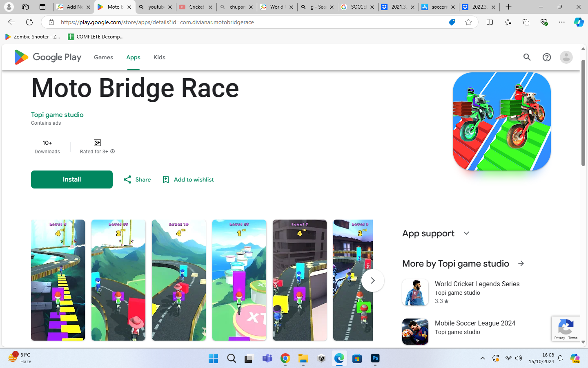This screenshot has width=588, height=368.
Task: Click the page vertical scrollbar
Action: 583,113
